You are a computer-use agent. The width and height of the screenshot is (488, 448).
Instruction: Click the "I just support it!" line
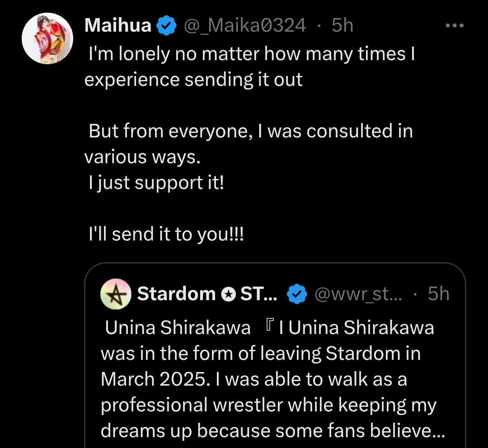pos(156,183)
